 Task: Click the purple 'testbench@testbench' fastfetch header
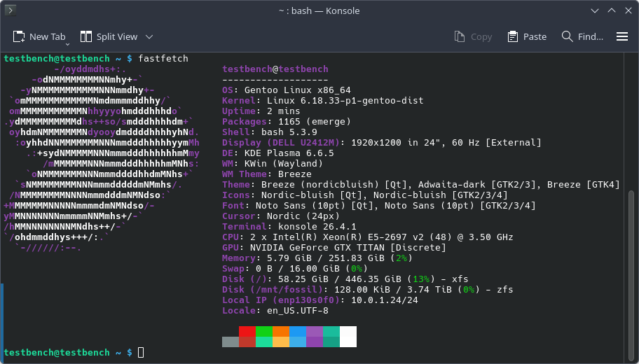click(x=275, y=69)
